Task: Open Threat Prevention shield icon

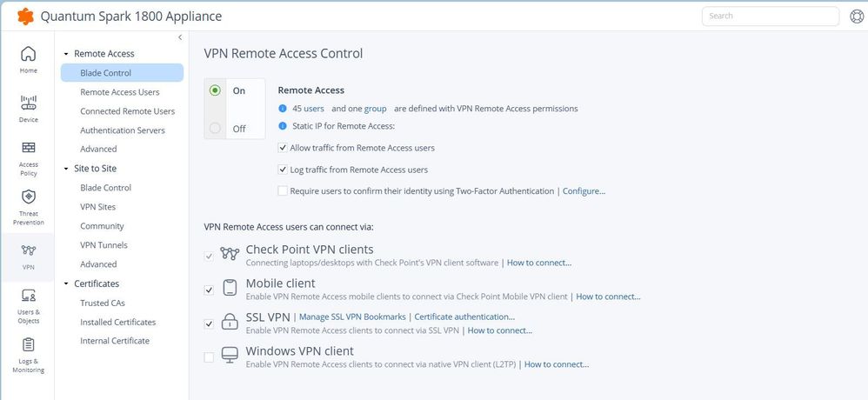Action: coord(28,197)
